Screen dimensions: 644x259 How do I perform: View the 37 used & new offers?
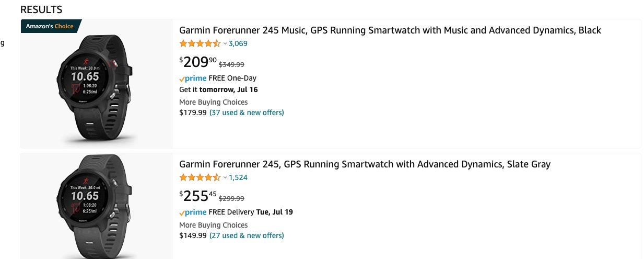247,112
